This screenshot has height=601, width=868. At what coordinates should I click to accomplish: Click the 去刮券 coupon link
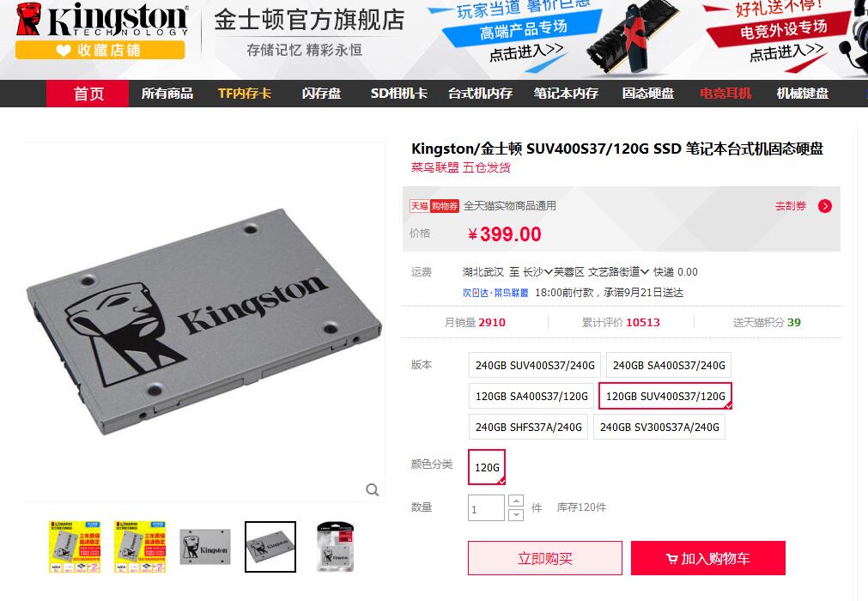pyautogui.click(x=790, y=206)
